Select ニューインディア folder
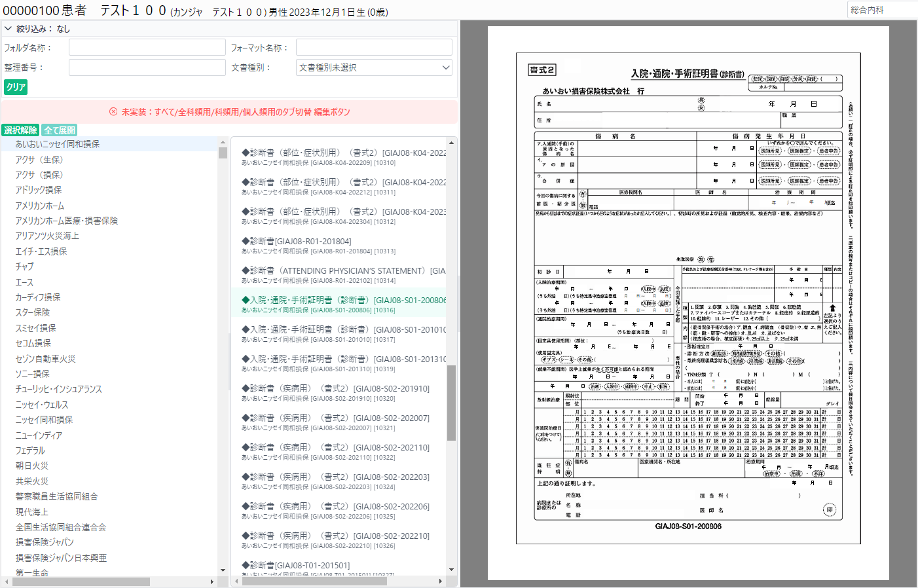Image resolution: width=918 pixels, height=588 pixels. point(110,435)
